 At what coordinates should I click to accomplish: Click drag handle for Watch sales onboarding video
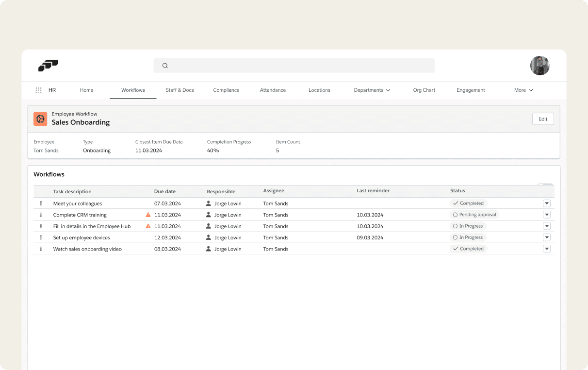click(x=41, y=249)
